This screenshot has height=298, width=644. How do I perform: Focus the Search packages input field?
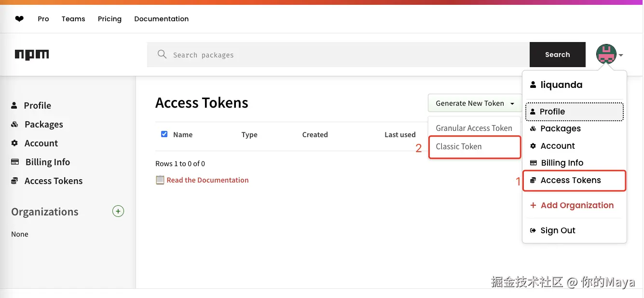338,55
